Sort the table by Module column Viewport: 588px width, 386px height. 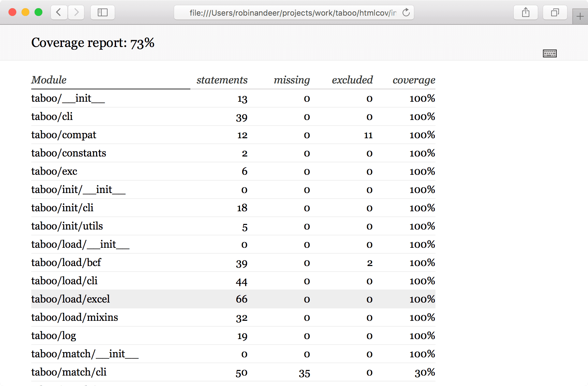click(49, 80)
